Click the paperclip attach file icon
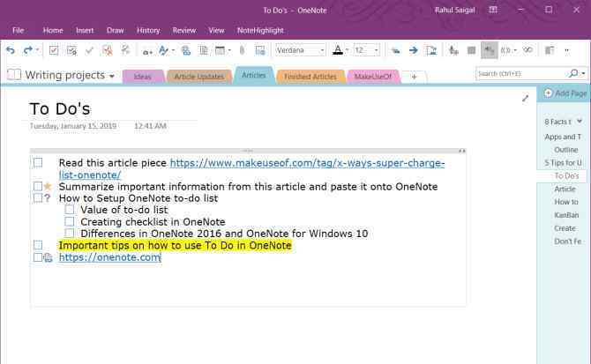591x364 pixels. 242,50
